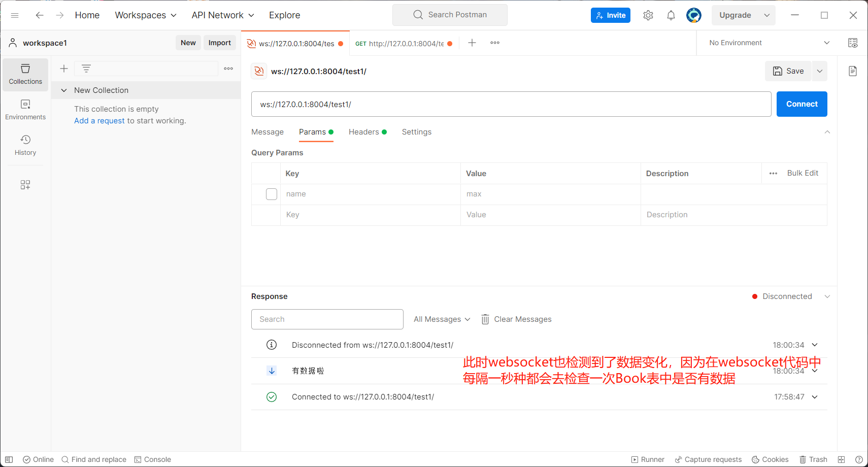Image resolution: width=868 pixels, height=467 pixels.
Task: Open the Explore menu item
Action: coord(285,15)
